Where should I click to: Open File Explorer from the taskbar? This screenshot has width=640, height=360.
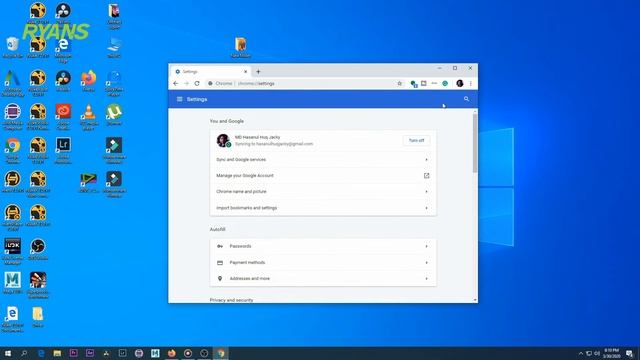click(x=57, y=353)
